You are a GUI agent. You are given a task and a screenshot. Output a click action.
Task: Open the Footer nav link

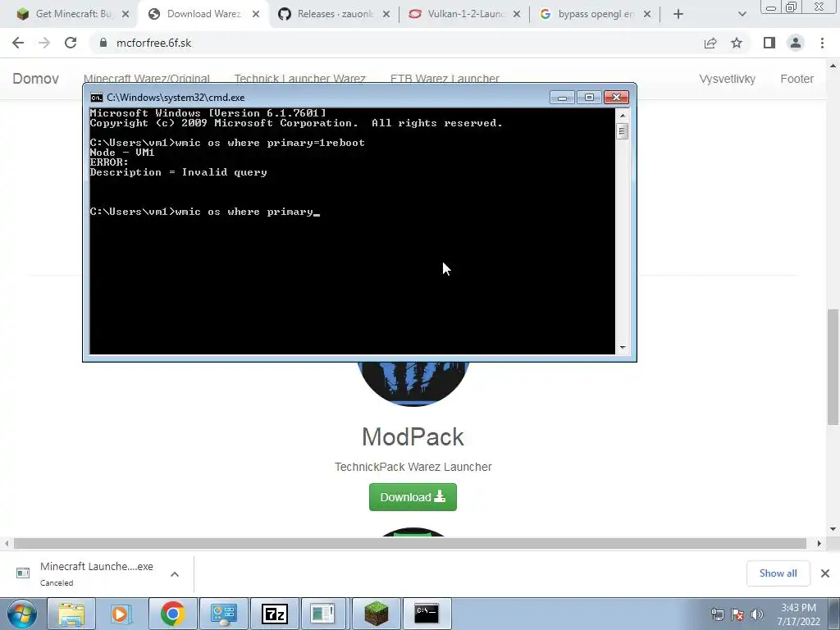(x=797, y=79)
